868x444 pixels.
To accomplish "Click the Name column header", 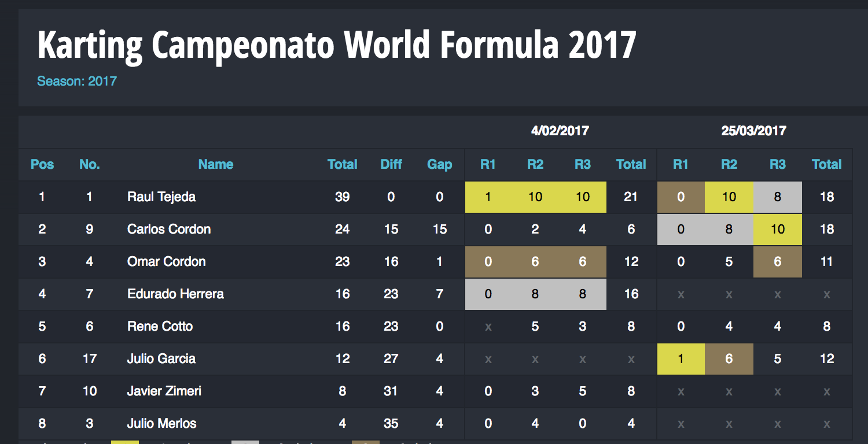I will point(216,164).
